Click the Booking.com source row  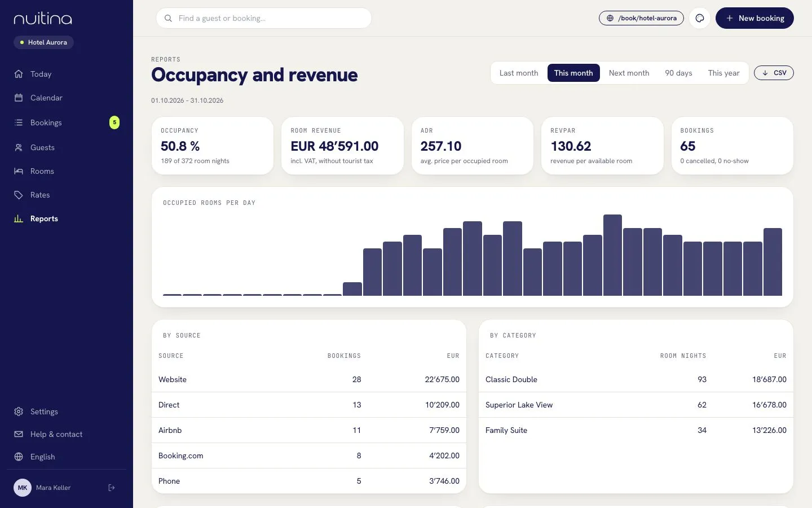(309, 456)
